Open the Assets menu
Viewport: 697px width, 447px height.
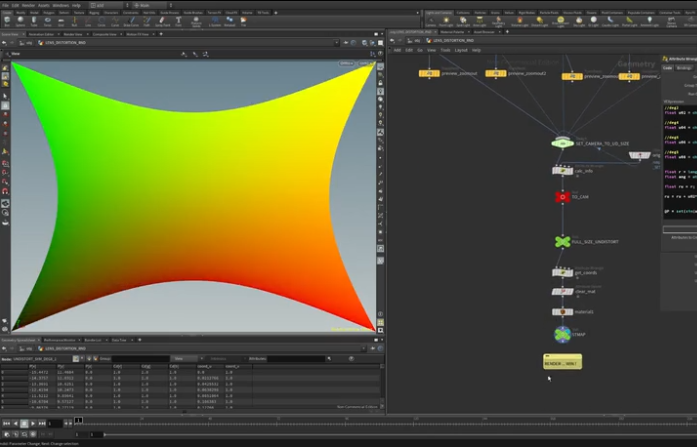point(44,5)
